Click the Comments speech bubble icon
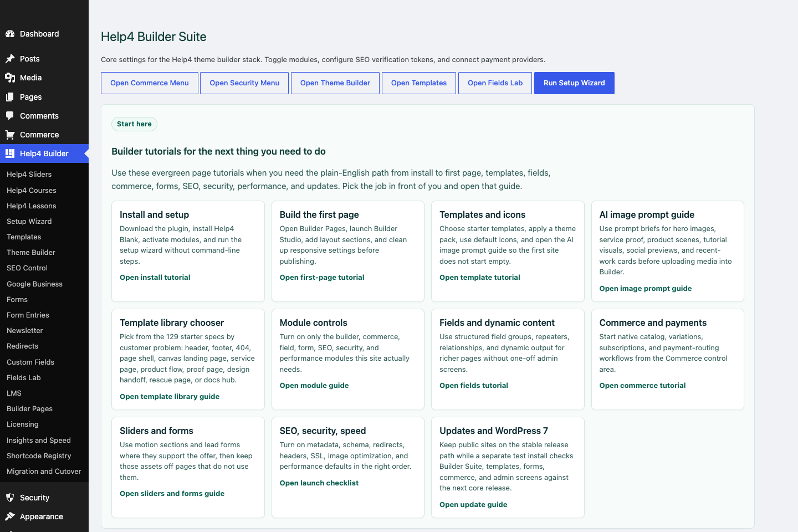The image size is (798, 532). (10, 116)
